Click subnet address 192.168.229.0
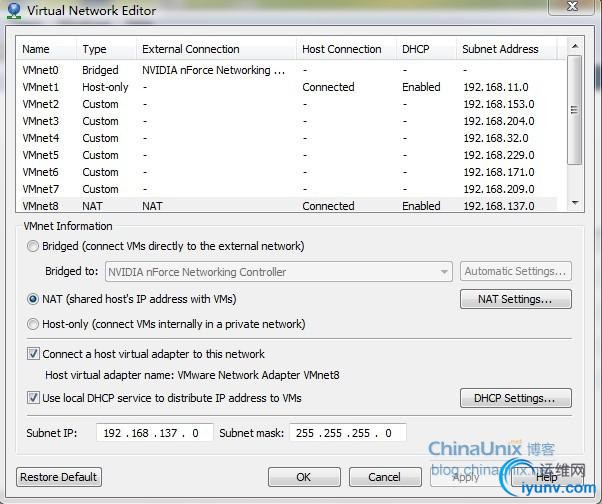Viewport: 602px width, 504px height. tap(499, 155)
